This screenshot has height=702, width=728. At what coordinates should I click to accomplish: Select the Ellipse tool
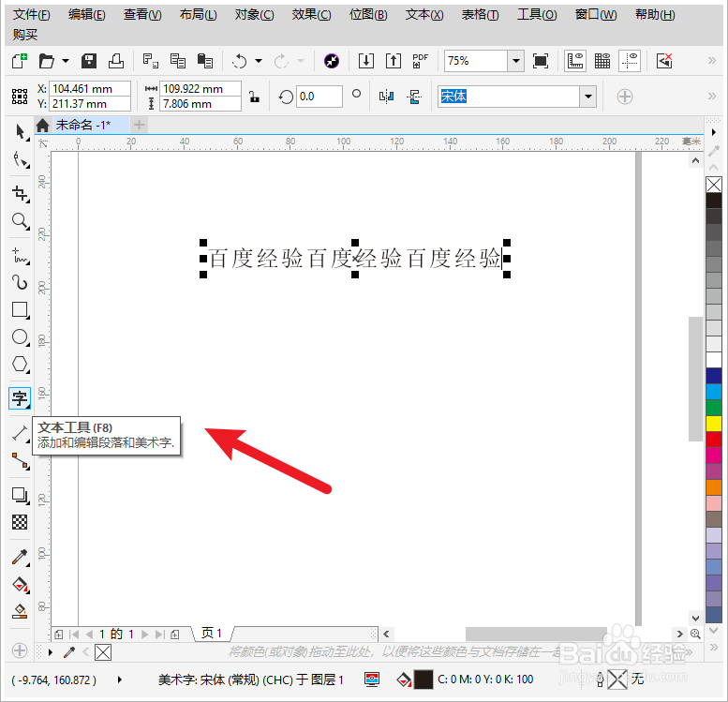[20, 336]
